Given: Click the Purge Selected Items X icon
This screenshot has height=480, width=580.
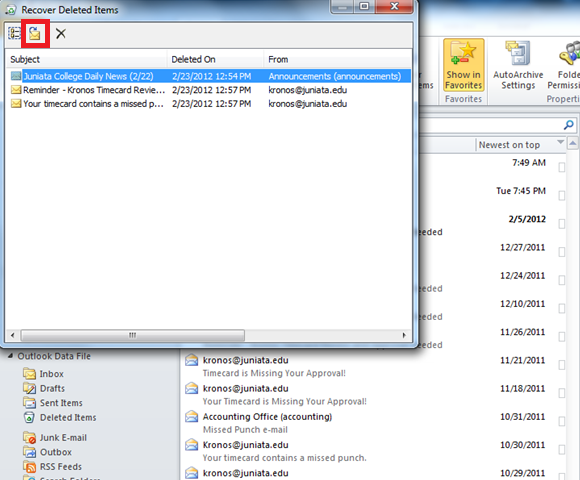Looking at the screenshot, I should tap(61, 34).
